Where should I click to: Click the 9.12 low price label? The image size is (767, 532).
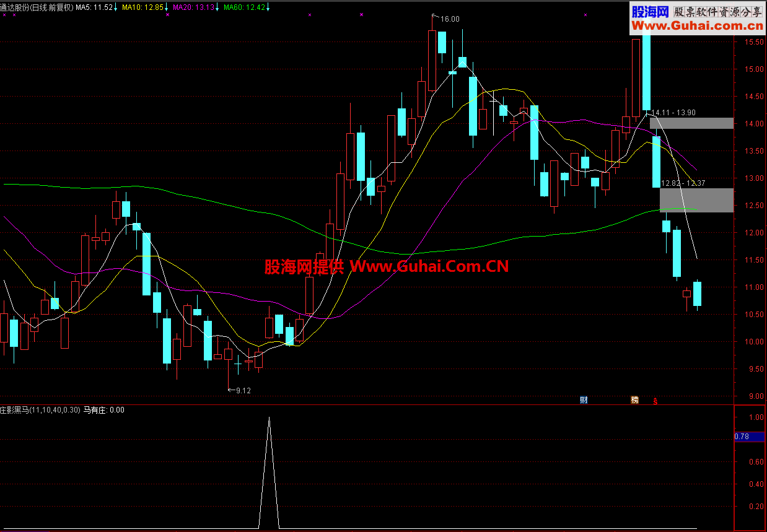coord(243,390)
